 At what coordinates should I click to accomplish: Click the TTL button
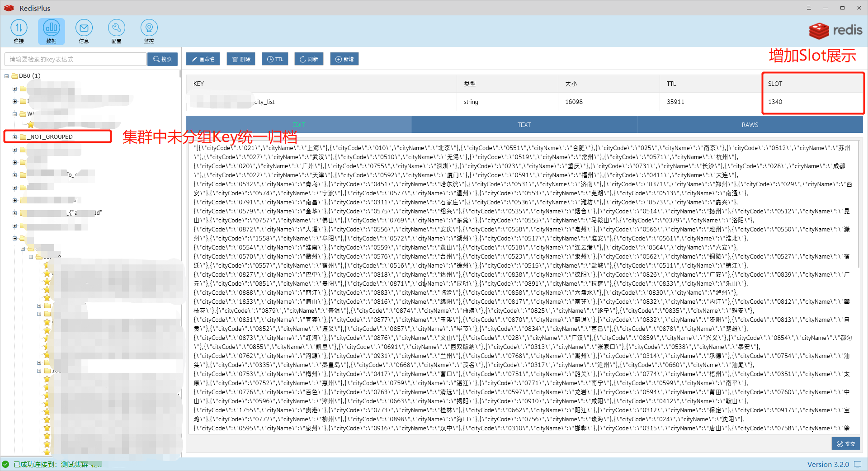pyautogui.click(x=275, y=59)
